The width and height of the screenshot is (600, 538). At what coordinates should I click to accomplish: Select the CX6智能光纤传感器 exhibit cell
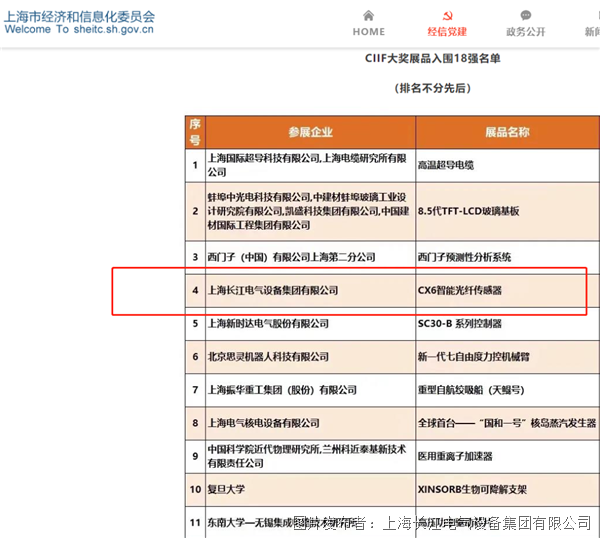(x=507, y=290)
